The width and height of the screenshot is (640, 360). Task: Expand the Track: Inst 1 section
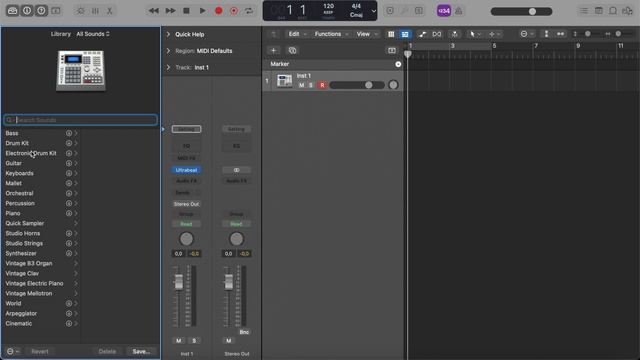pos(168,67)
